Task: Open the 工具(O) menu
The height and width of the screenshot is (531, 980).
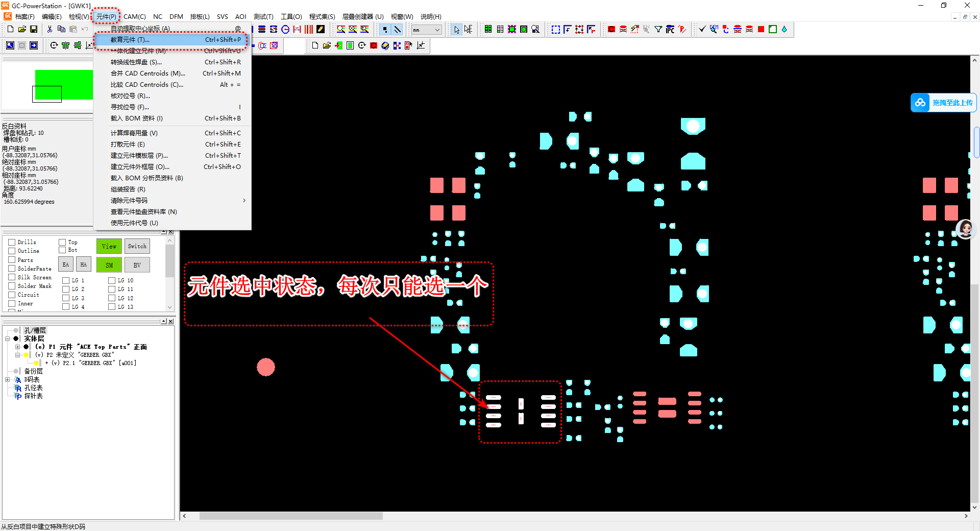Action: pyautogui.click(x=291, y=17)
